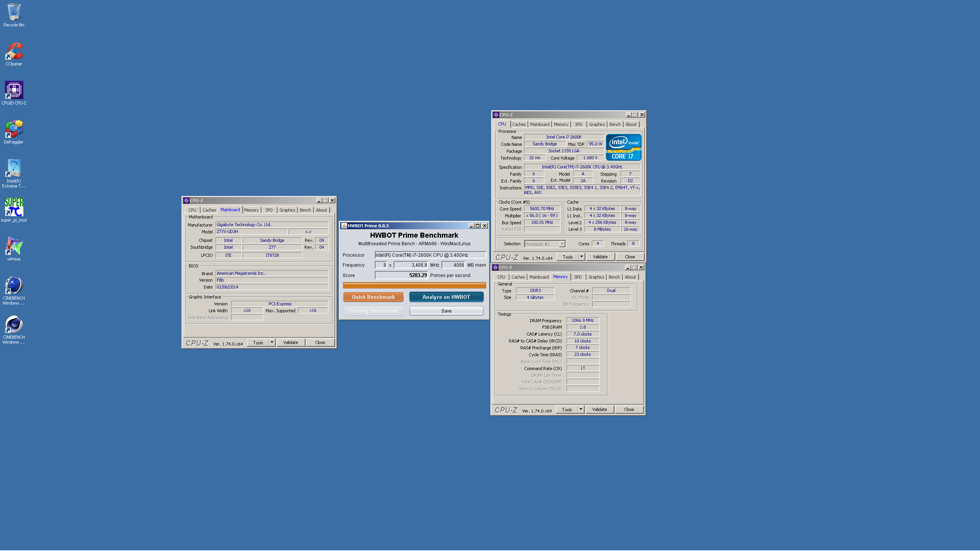This screenshot has height=551, width=980.
Task: Click Memory CPU-Z window title icon
Action: [x=495, y=267]
